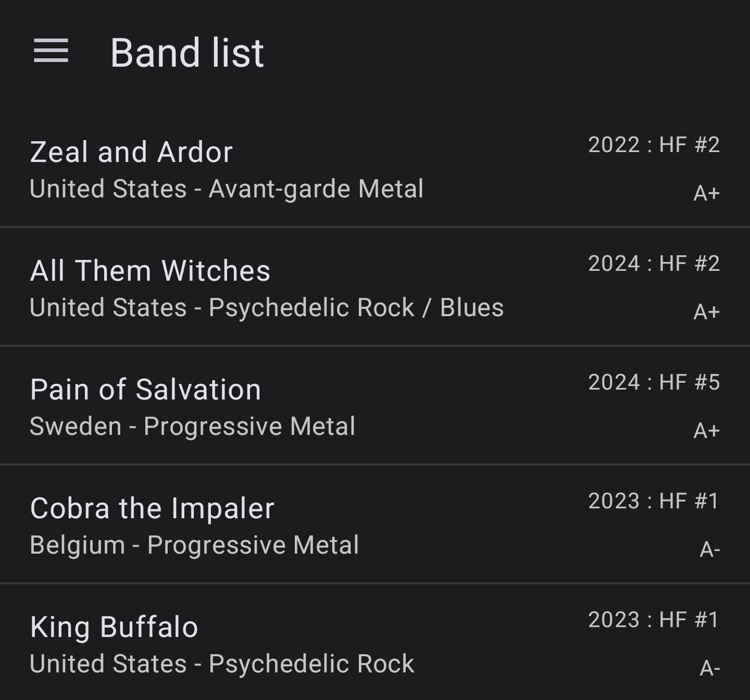Tap Cobra the Impaler's A- rating
The image size is (750, 700).
[709, 549]
